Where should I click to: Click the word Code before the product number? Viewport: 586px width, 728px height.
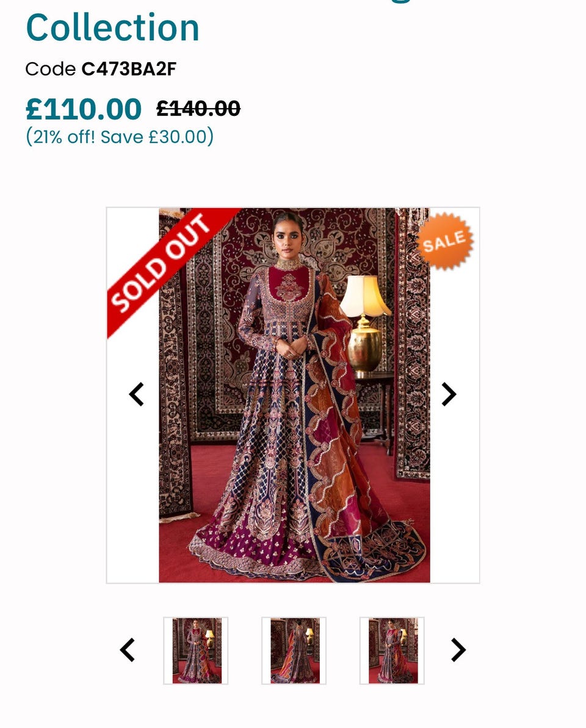(x=51, y=69)
